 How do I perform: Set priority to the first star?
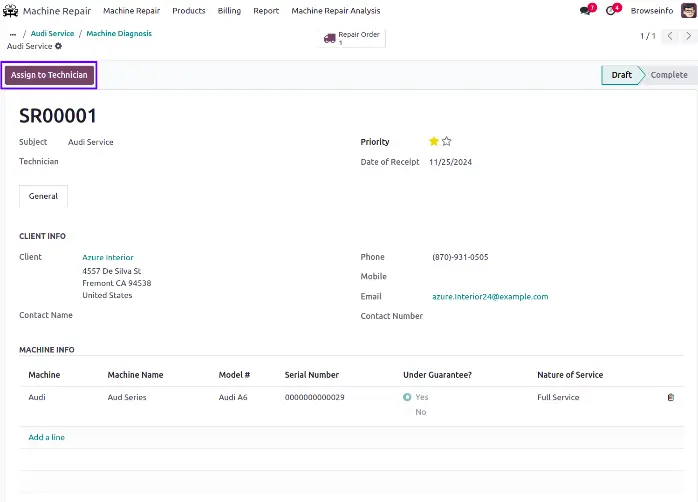click(x=434, y=142)
